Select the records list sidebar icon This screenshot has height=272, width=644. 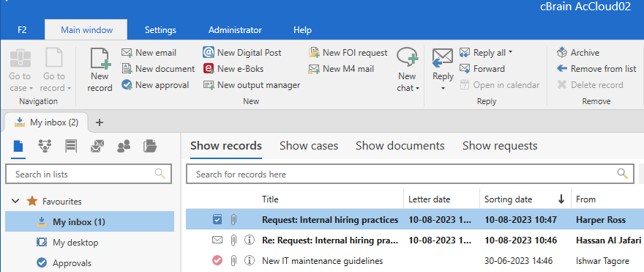click(x=18, y=147)
